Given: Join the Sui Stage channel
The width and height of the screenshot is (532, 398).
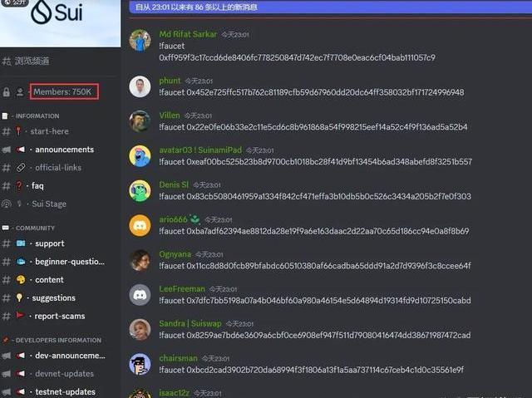Looking at the screenshot, I should coord(49,204).
